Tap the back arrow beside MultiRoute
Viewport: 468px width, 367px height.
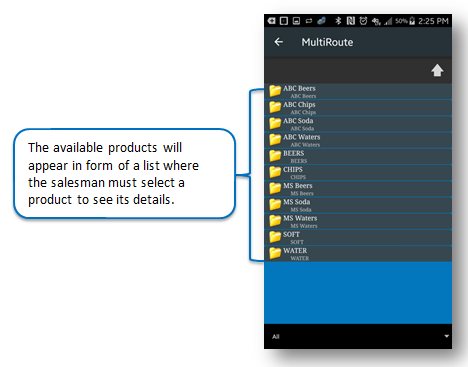tap(279, 42)
